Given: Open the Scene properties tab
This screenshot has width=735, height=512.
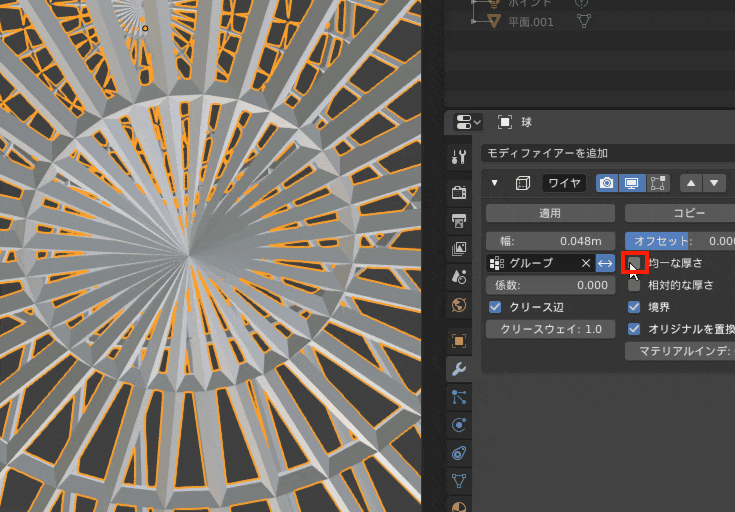Looking at the screenshot, I should pos(459,276).
